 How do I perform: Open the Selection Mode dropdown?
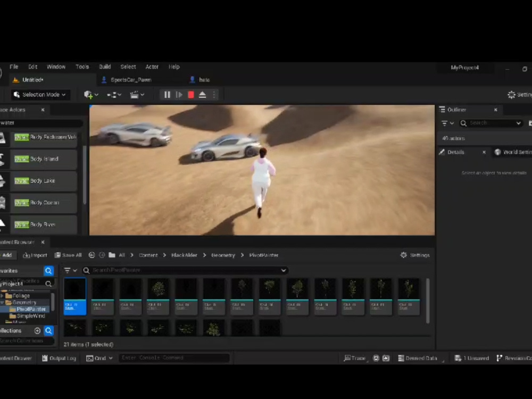(x=39, y=94)
